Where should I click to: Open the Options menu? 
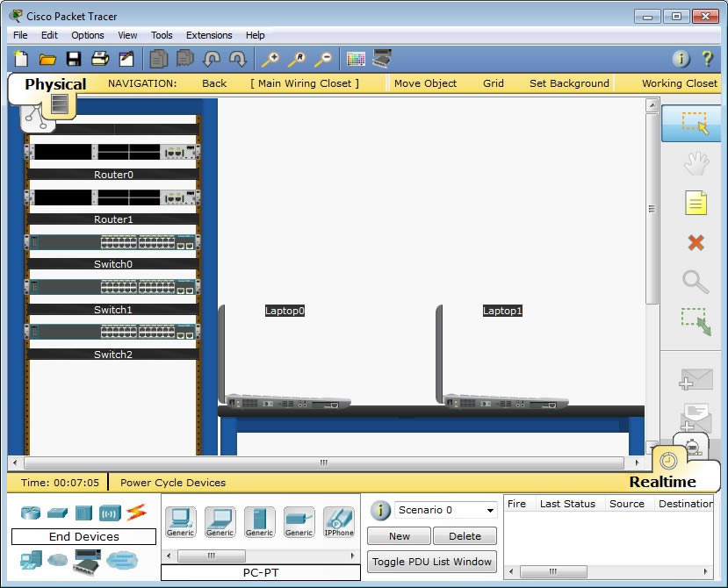click(x=88, y=35)
